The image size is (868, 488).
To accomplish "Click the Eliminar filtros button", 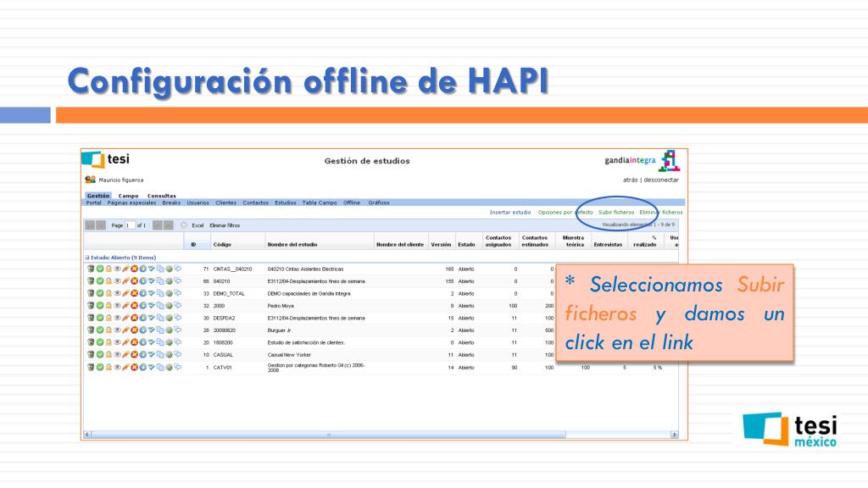I will pos(225,225).
